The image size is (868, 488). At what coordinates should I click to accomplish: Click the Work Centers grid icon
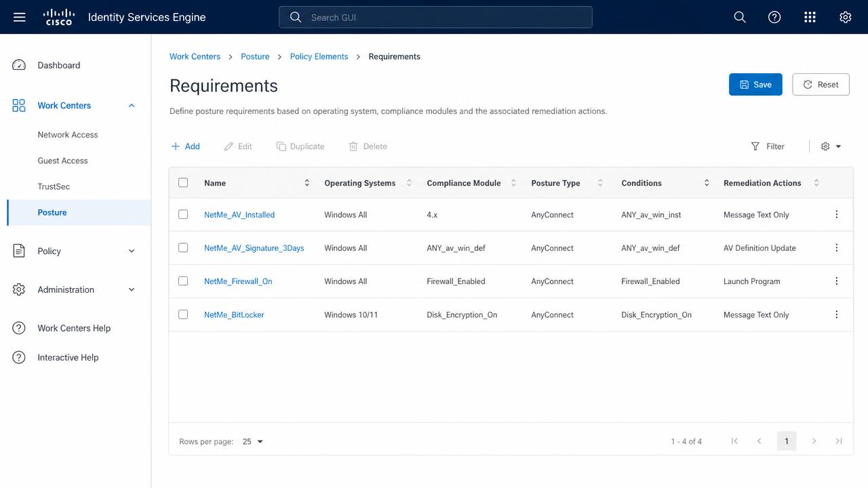pyautogui.click(x=19, y=105)
